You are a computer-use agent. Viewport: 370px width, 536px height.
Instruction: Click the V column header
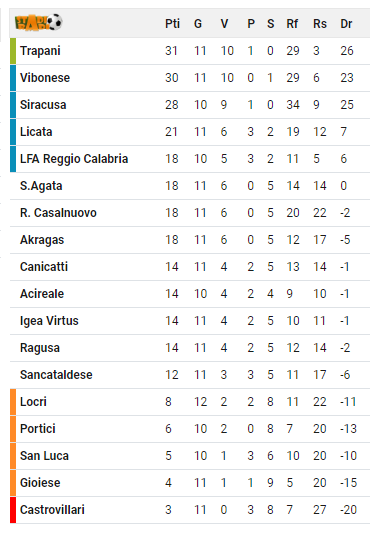[x=224, y=24]
